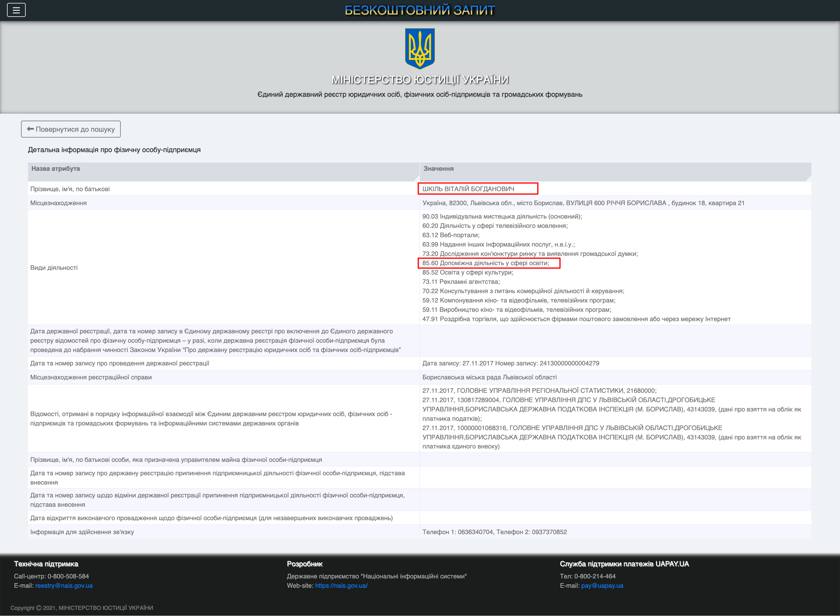
Task: Click the 'БЕЗКОШТОВНИЙ ЗАПИТ' header title
Action: pos(420,10)
